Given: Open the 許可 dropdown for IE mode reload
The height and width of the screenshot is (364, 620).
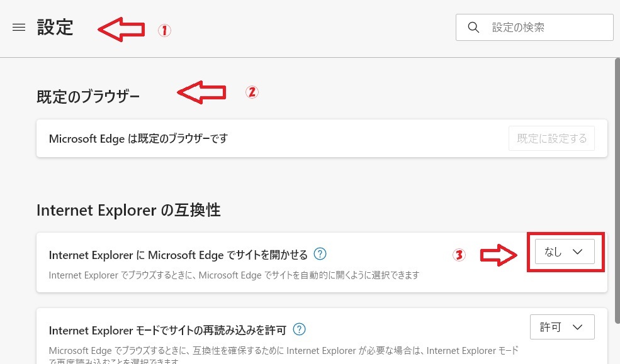Looking at the screenshot, I should [562, 327].
